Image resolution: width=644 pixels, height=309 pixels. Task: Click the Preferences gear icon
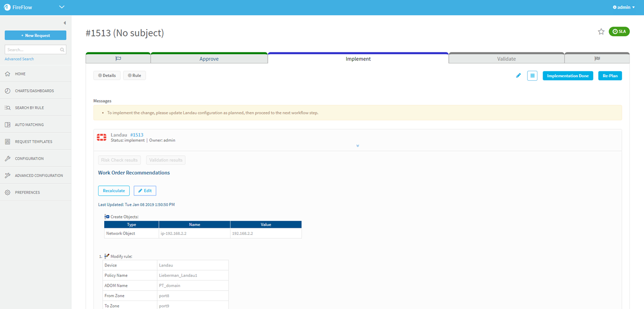tap(8, 192)
